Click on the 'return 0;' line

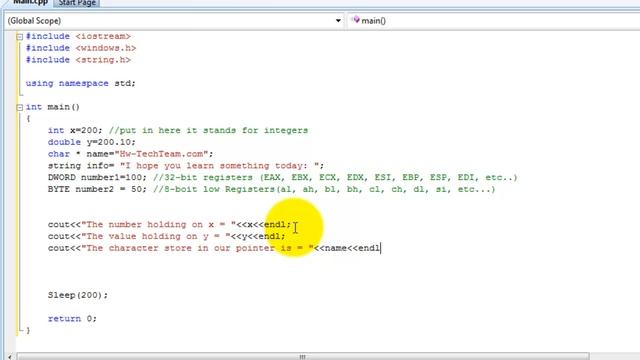pyautogui.click(x=72, y=319)
